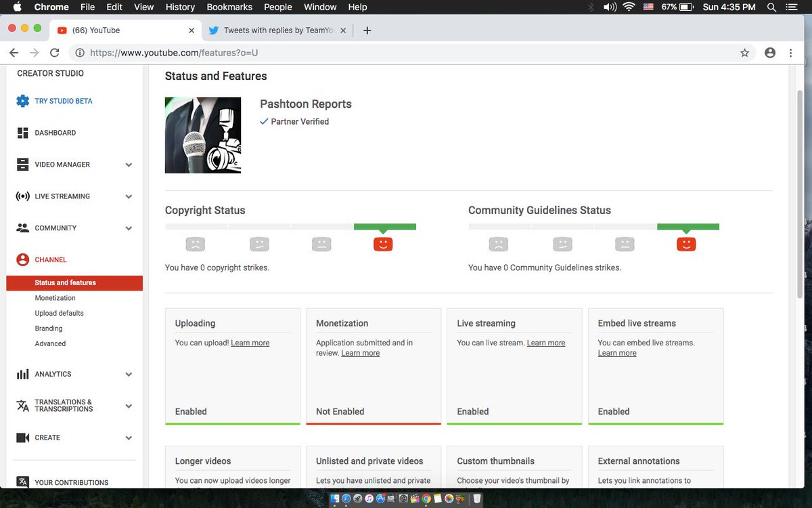Viewport: 812px width, 508px height.
Task: Click Learn more in Uploading card
Action: tap(250, 343)
